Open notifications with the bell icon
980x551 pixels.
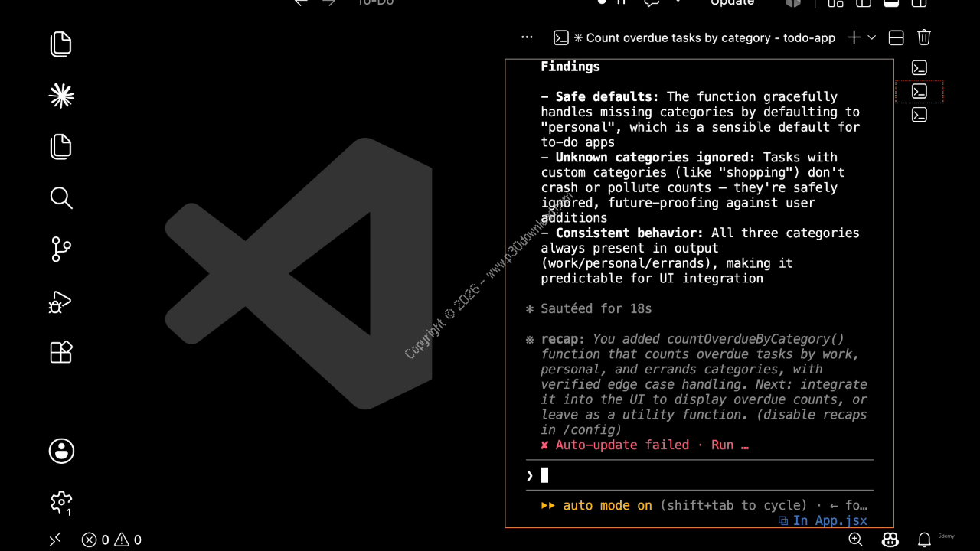[925, 540]
